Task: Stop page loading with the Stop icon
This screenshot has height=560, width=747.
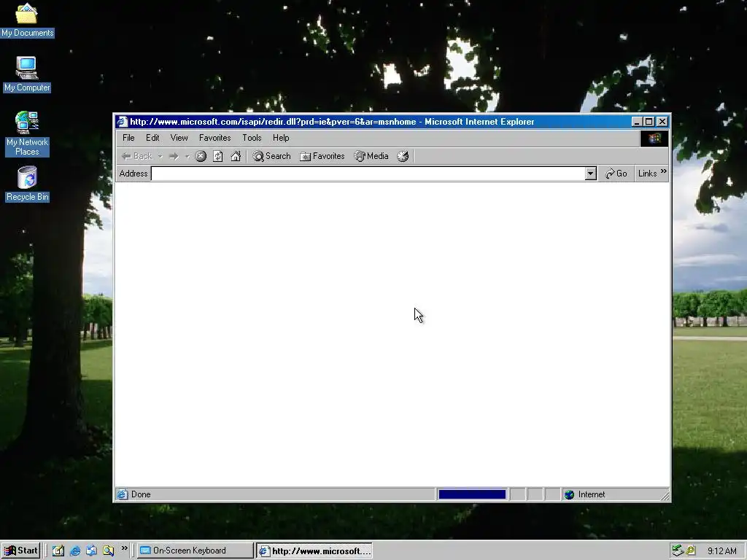Action: click(x=201, y=156)
